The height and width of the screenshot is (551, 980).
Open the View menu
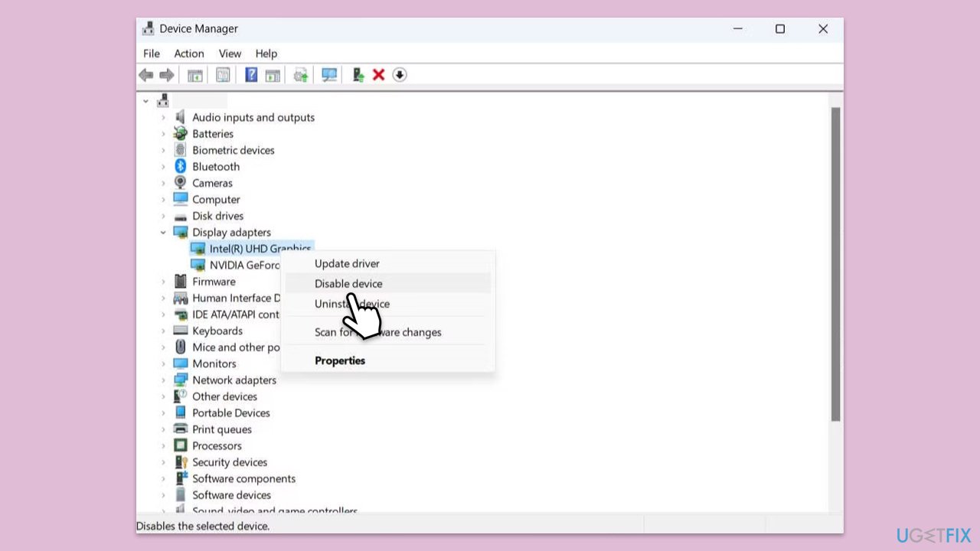(230, 54)
